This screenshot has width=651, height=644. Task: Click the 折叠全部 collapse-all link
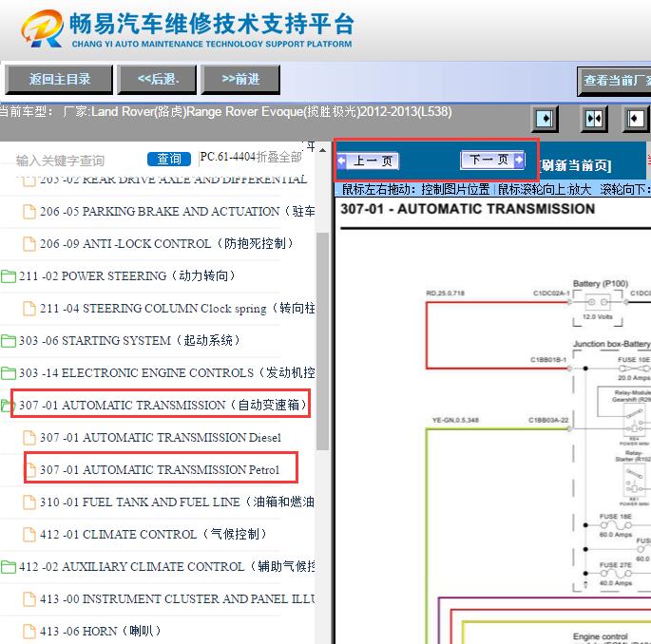pyautogui.click(x=279, y=157)
